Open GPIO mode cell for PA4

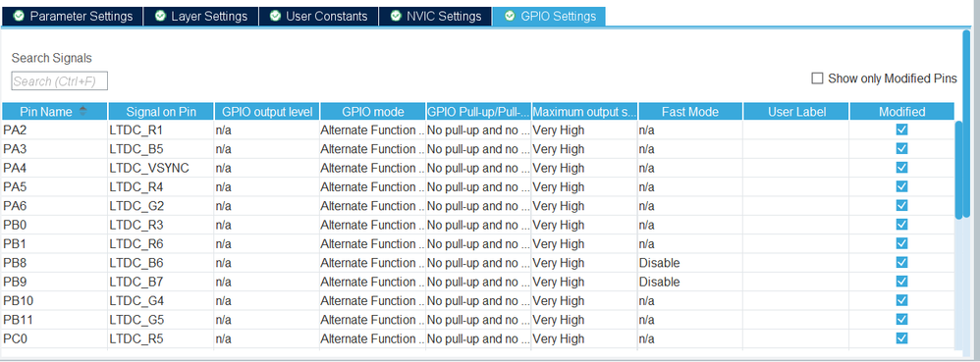372,168
